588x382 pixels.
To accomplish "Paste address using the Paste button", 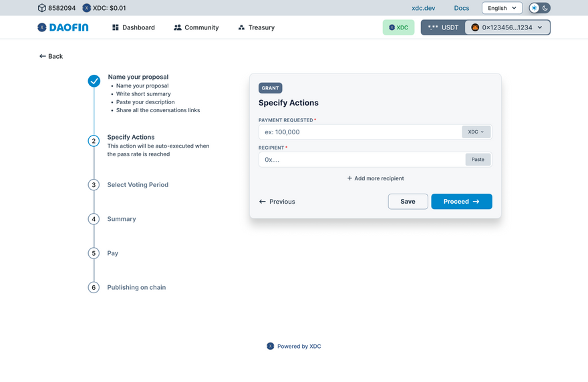I will [x=478, y=160].
